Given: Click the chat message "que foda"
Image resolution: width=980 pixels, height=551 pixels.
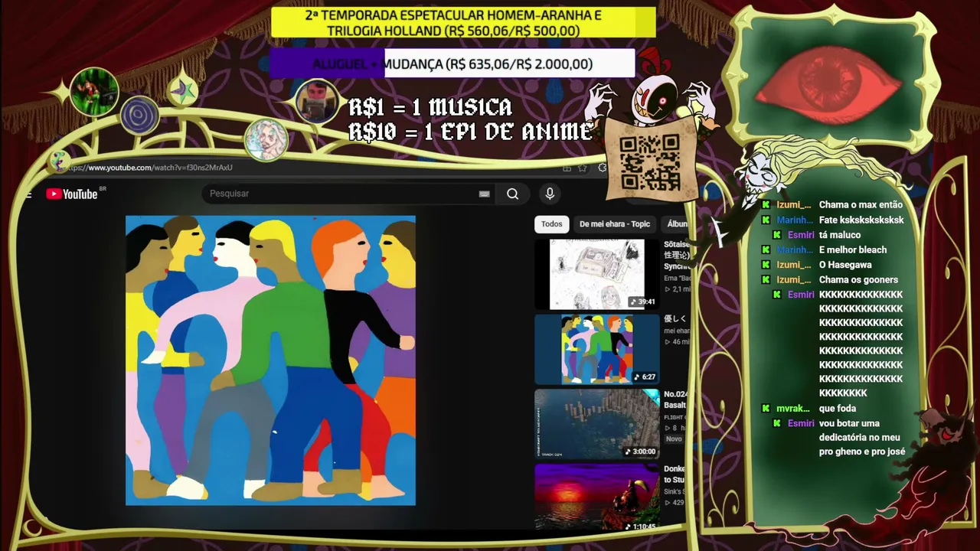Looking at the screenshot, I should coord(838,409).
